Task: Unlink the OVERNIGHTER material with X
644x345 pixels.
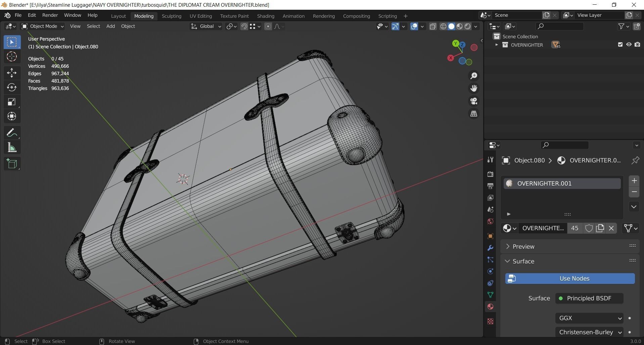Action: tap(611, 228)
